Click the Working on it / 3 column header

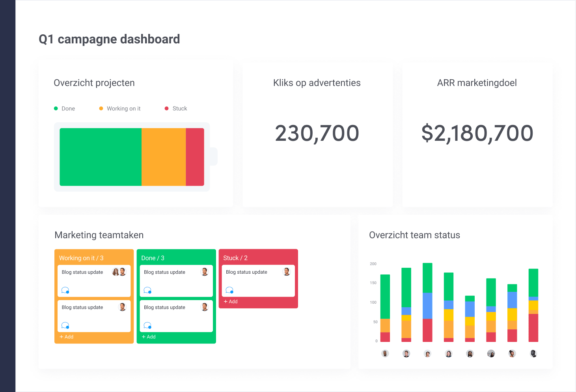81,258
